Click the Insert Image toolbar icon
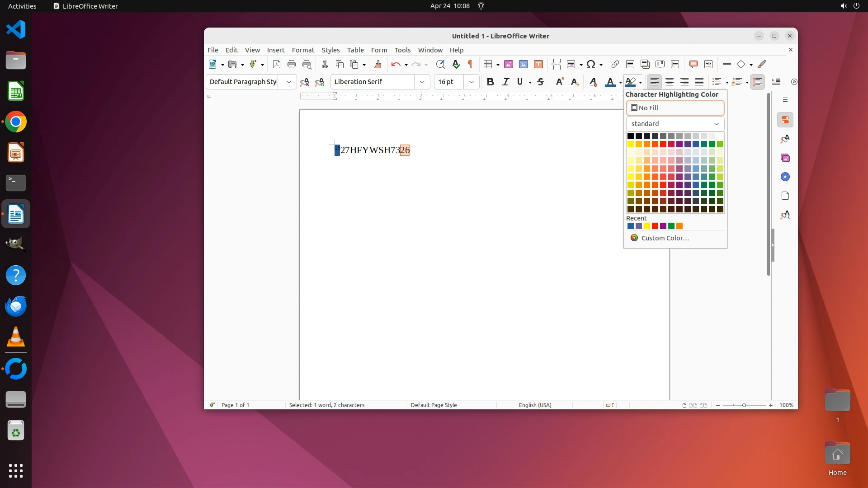Screen dimensions: 868x488 point(509,64)
